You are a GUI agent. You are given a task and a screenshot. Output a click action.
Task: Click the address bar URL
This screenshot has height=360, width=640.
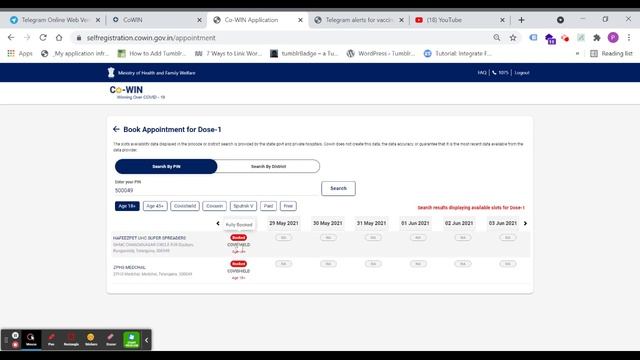[151, 38]
